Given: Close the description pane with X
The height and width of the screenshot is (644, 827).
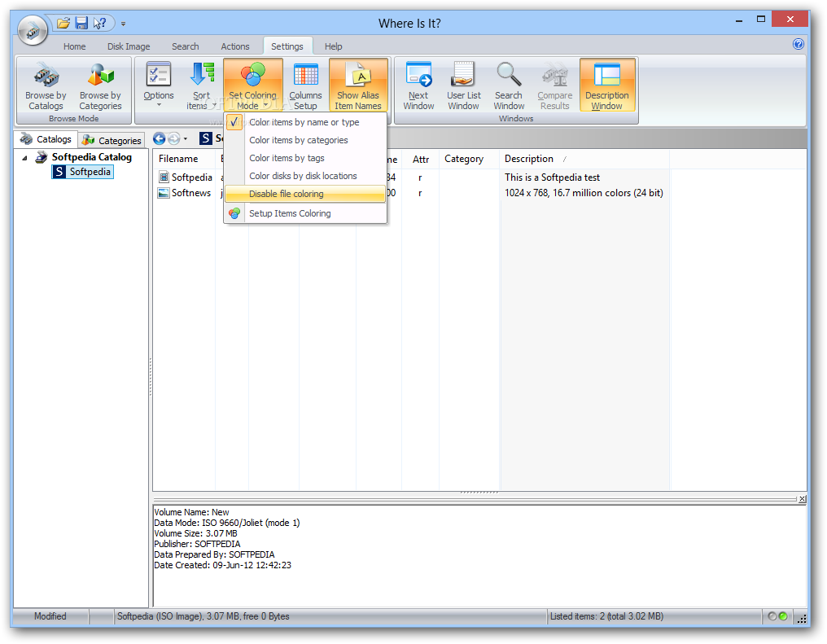Looking at the screenshot, I should click(x=803, y=499).
